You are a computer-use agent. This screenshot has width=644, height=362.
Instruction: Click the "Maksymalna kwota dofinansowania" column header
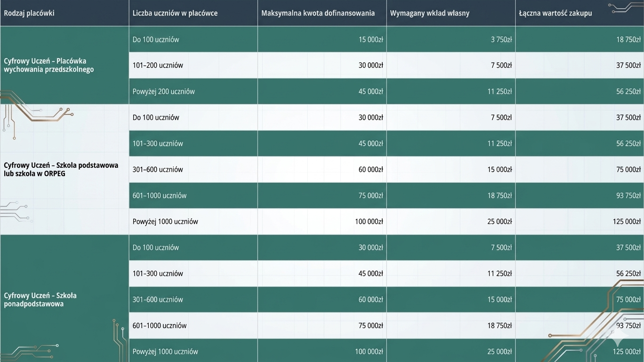318,13
